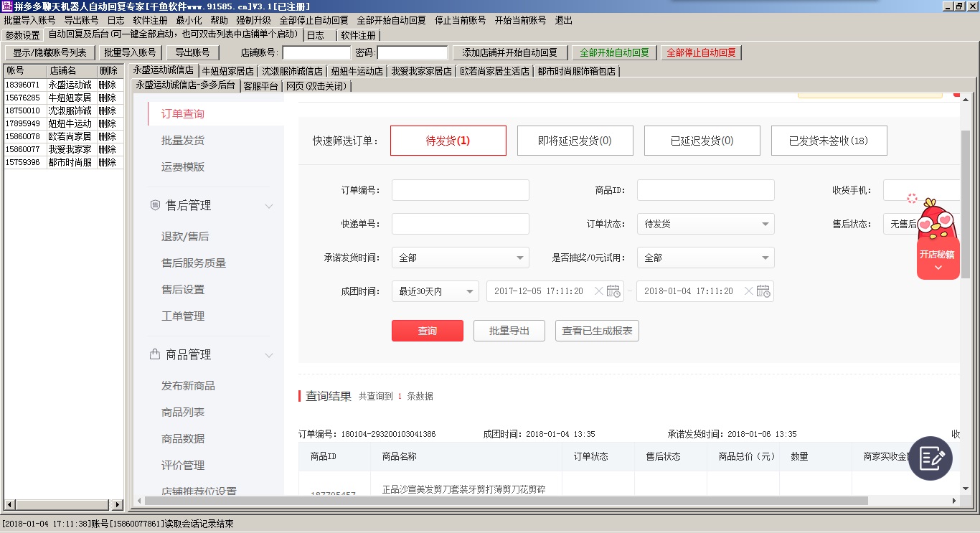Clear the start date 2017-12-05 field

pyautogui.click(x=599, y=291)
